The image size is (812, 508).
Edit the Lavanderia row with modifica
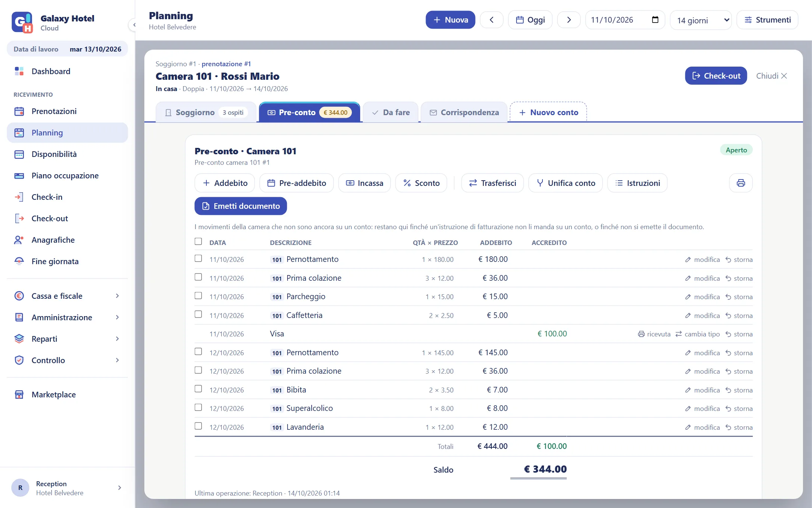pyautogui.click(x=702, y=427)
